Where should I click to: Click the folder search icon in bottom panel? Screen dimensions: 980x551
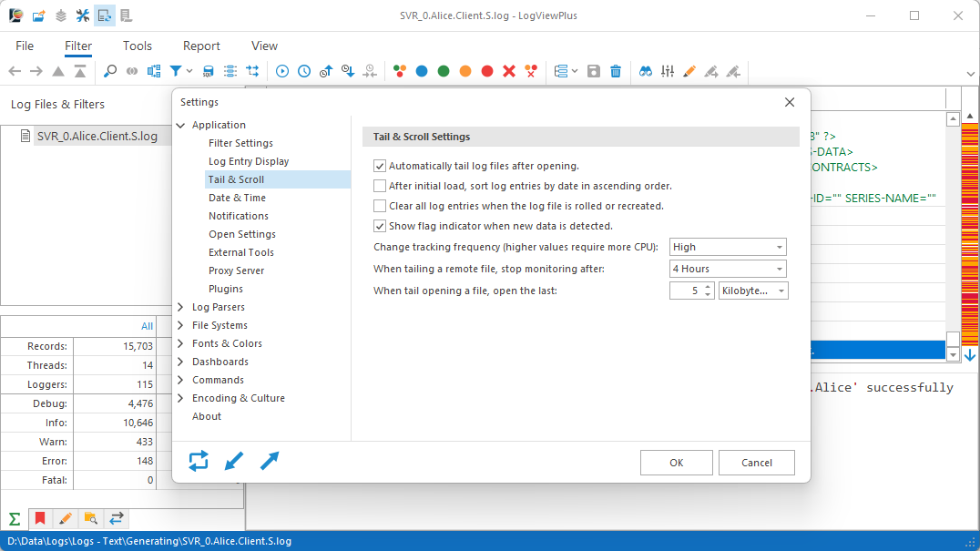(x=91, y=518)
